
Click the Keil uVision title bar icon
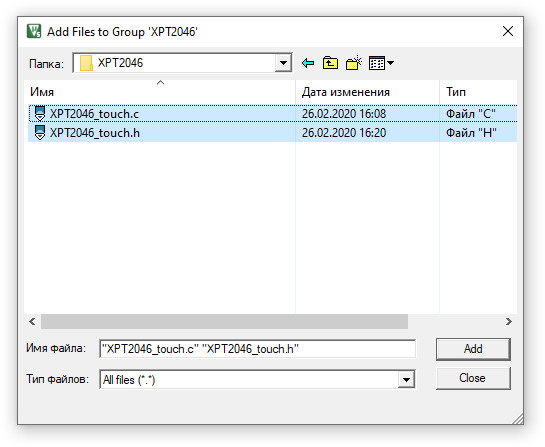34,31
